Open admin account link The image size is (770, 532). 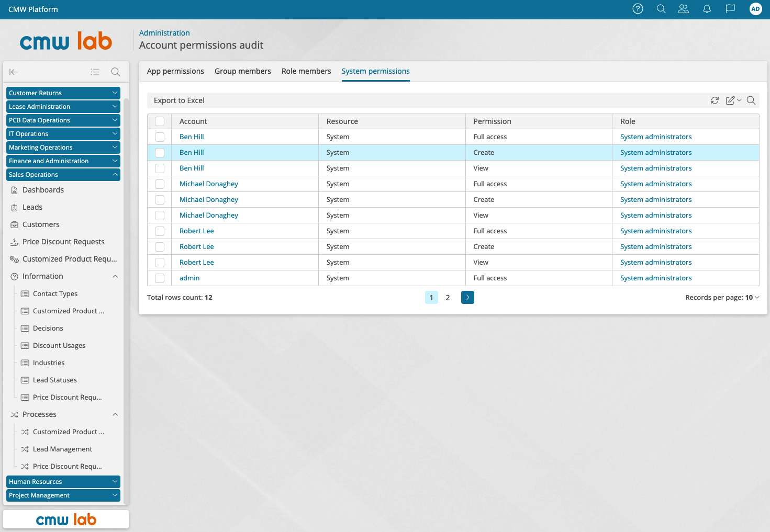point(189,278)
